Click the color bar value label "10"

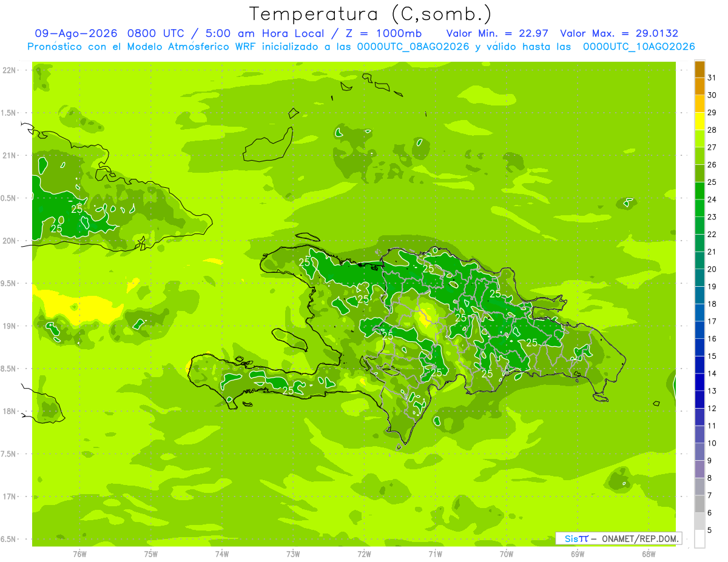(x=712, y=443)
